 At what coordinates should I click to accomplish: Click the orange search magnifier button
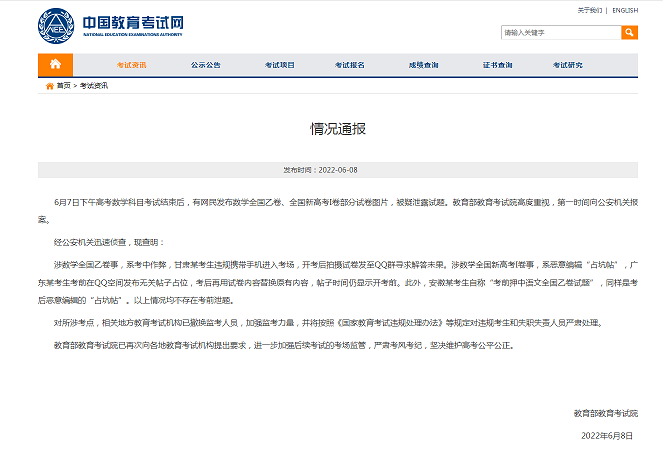pyautogui.click(x=629, y=33)
